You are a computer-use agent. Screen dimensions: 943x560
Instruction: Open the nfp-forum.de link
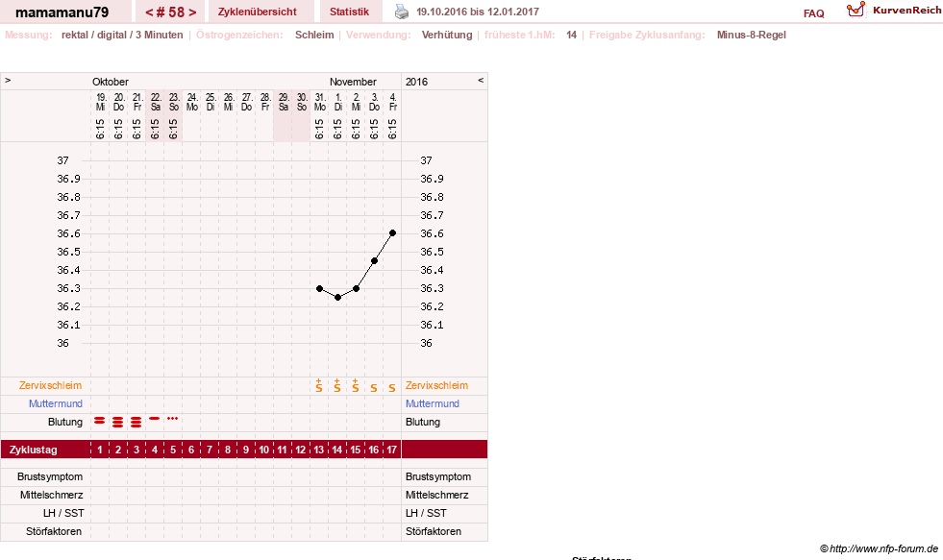point(883,548)
